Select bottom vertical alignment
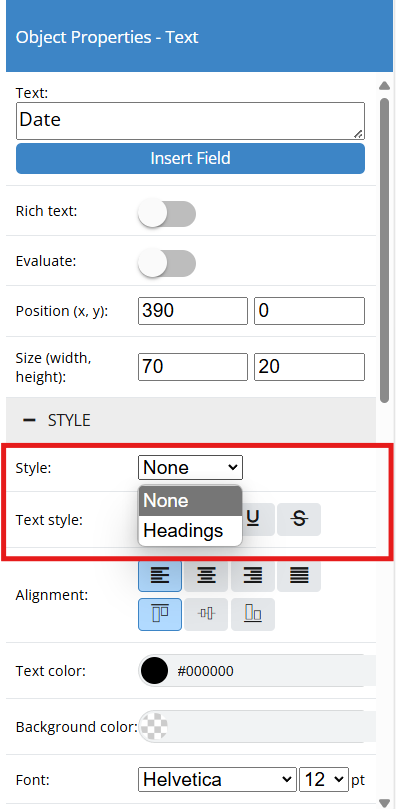This screenshot has width=396, height=809. [x=253, y=614]
